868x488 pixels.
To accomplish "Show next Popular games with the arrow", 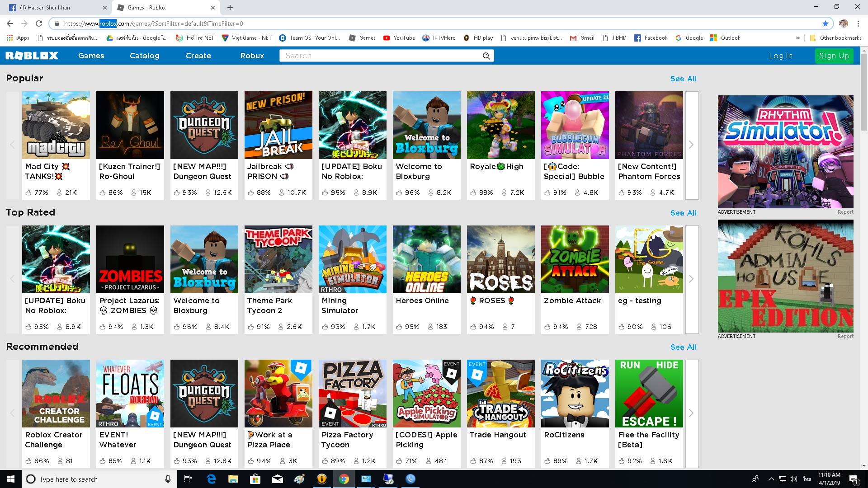I will [x=692, y=145].
